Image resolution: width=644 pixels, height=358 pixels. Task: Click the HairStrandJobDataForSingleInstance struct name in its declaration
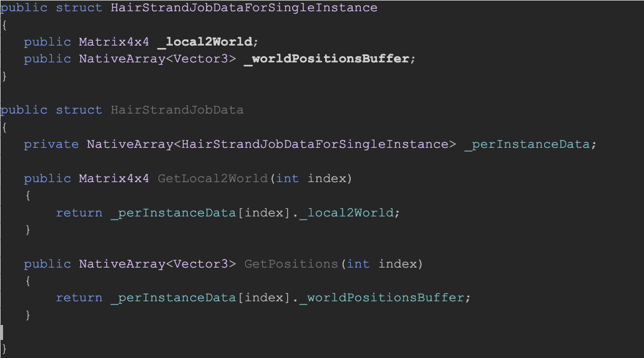pos(244,8)
